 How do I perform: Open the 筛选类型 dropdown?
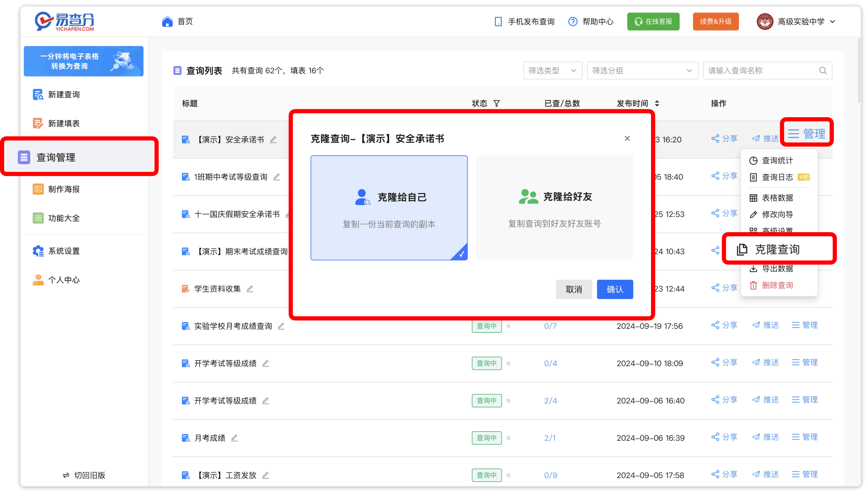[x=553, y=71]
